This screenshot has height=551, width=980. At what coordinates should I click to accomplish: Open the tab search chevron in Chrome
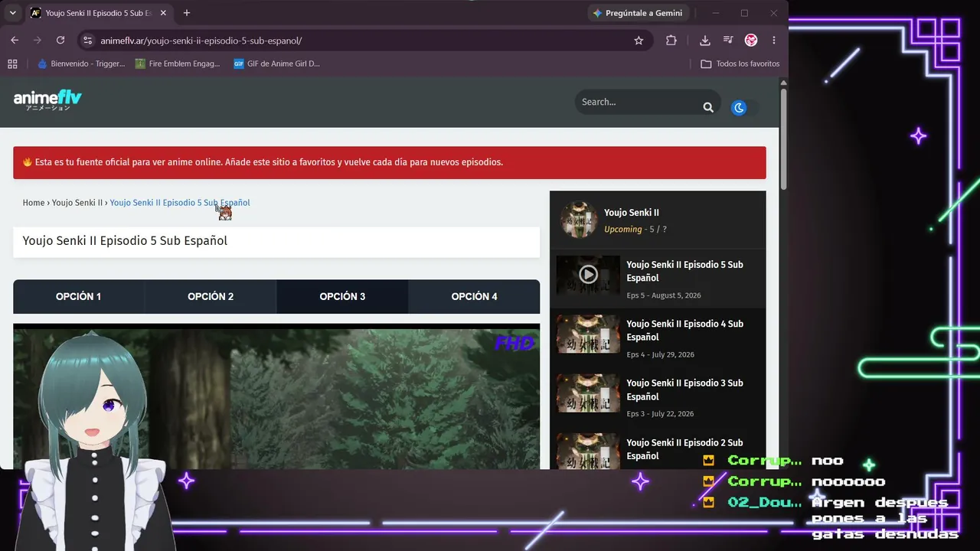[x=12, y=13]
